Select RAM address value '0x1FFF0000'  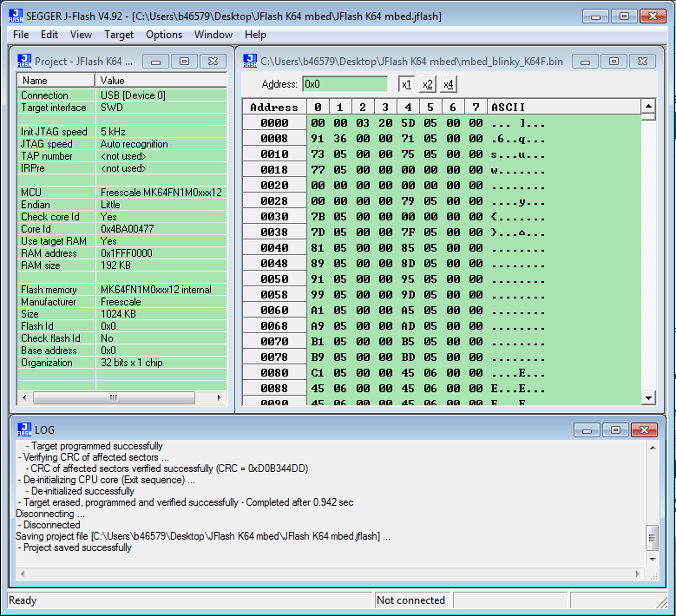point(127,253)
